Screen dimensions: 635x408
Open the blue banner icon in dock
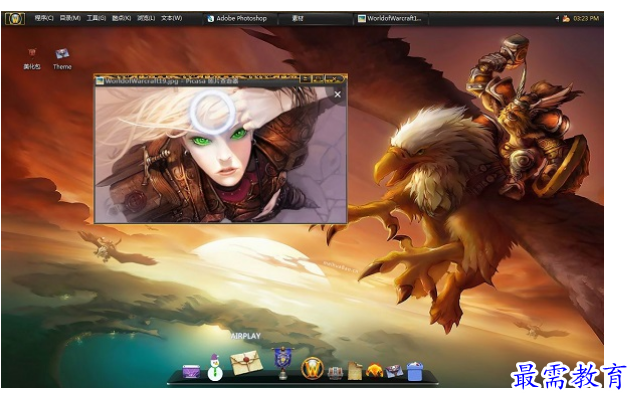click(283, 363)
